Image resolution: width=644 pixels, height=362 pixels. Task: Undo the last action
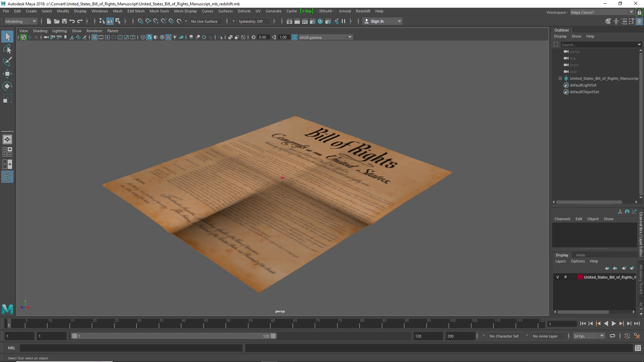(x=72, y=21)
